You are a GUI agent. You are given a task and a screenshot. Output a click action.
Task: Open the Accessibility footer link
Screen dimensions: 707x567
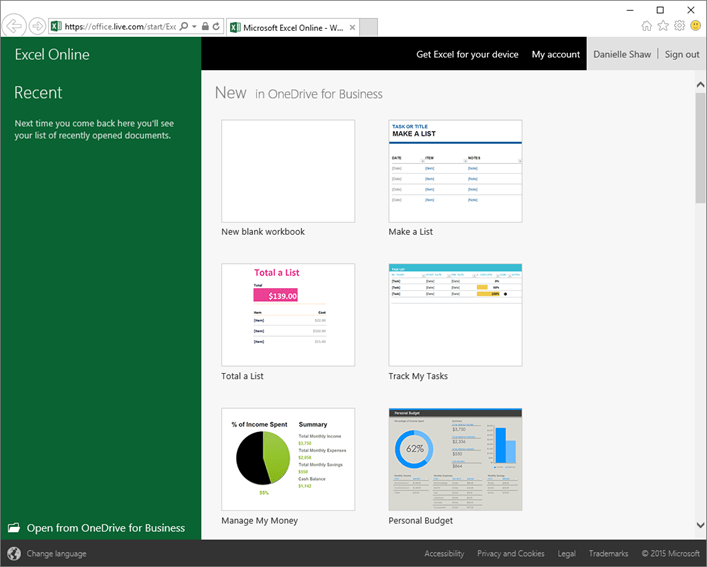pyautogui.click(x=444, y=553)
